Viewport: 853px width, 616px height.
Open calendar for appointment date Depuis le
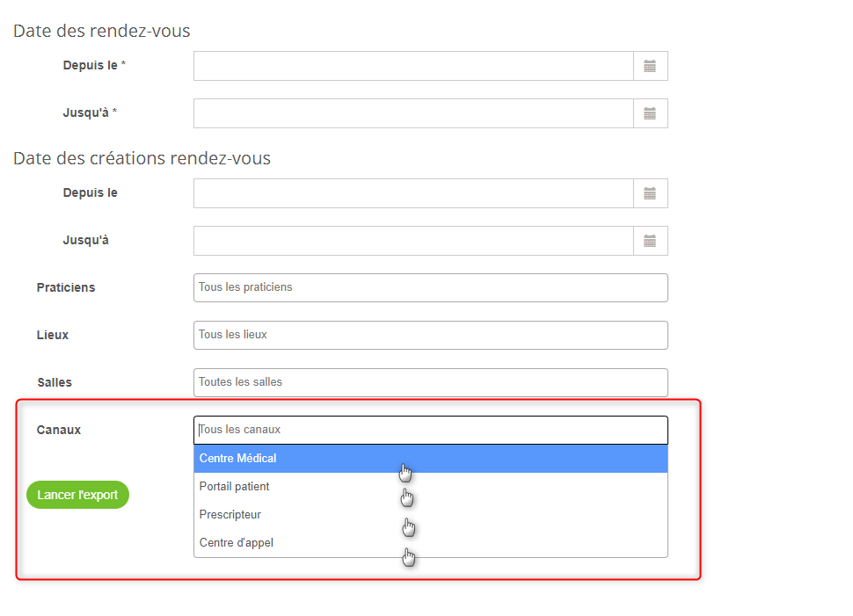[650, 66]
